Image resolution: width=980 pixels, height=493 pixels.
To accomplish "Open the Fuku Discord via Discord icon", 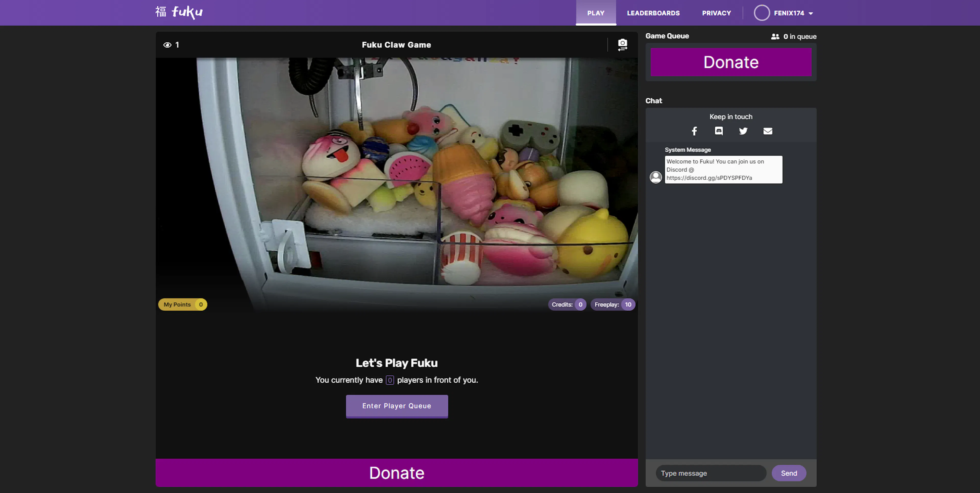I will [x=719, y=131].
